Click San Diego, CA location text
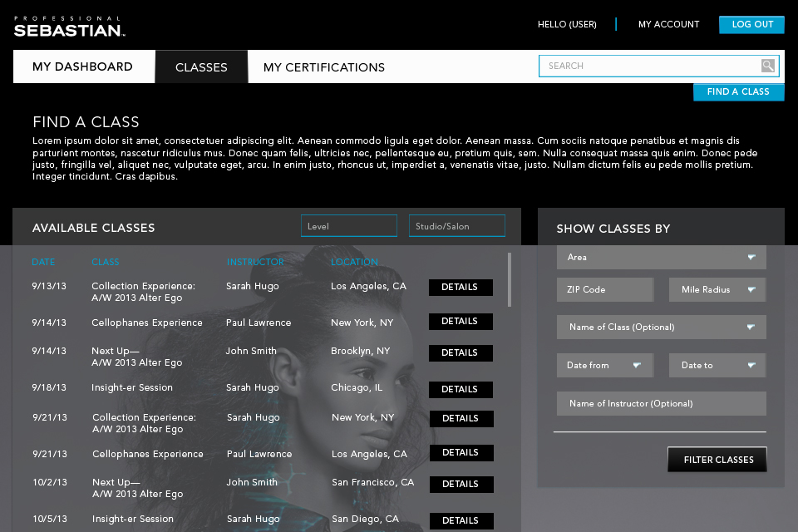Viewport: 798px width, 532px height. pyautogui.click(x=365, y=519)
